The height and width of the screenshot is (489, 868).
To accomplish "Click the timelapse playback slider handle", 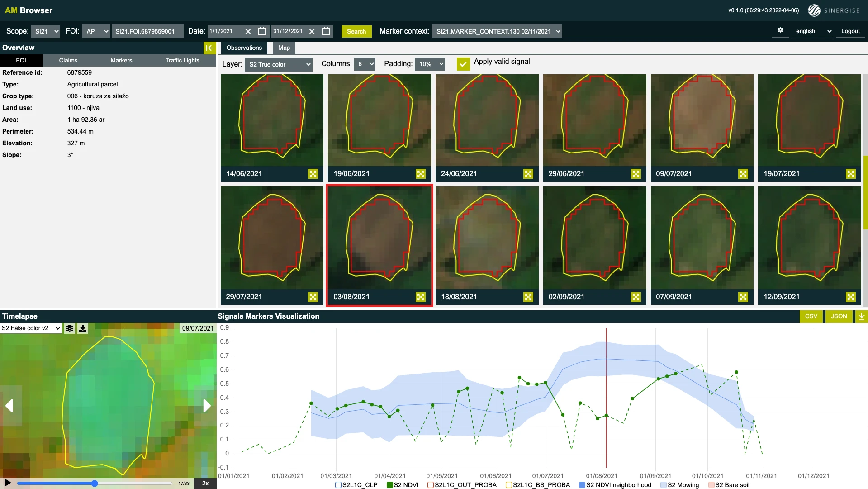I will coord(95,484).
